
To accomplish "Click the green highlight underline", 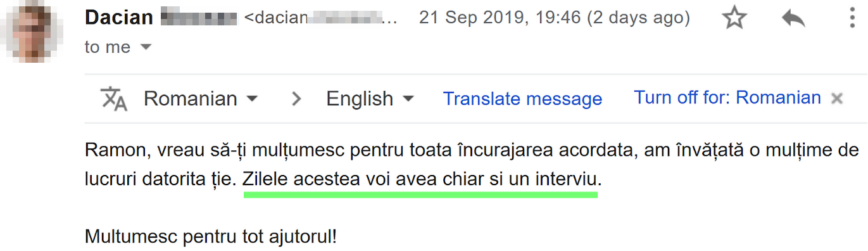I will [420, 195].
